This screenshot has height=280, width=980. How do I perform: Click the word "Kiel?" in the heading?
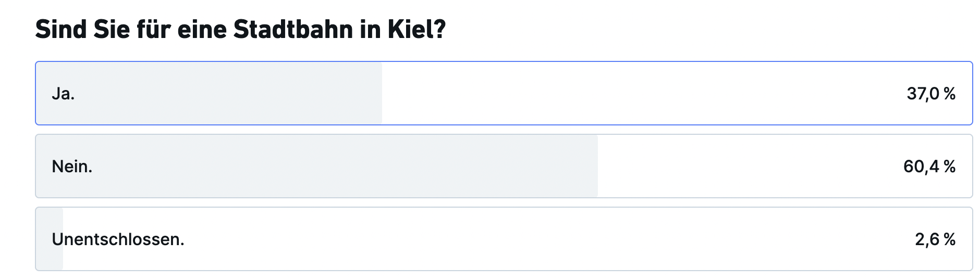point(416,29)
